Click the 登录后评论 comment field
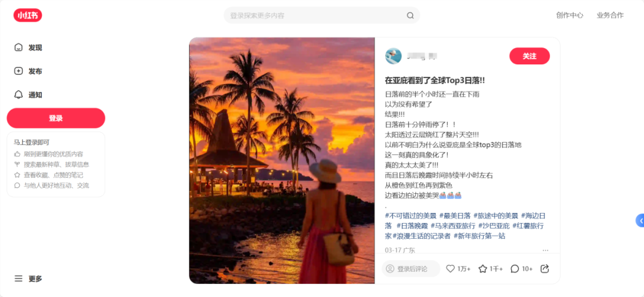The image size is (644, 297). 411,268
